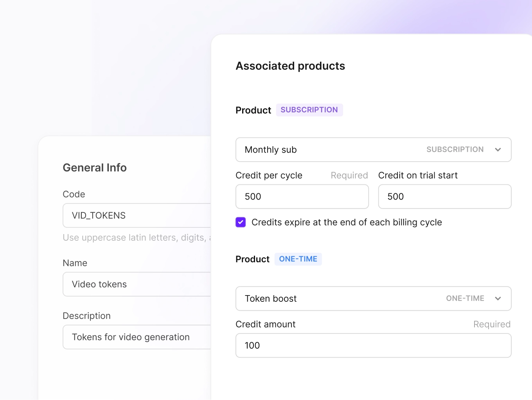Focus the Name field containing Video tokens
This screenshot has width=532, height=400.
coord(137,284)
